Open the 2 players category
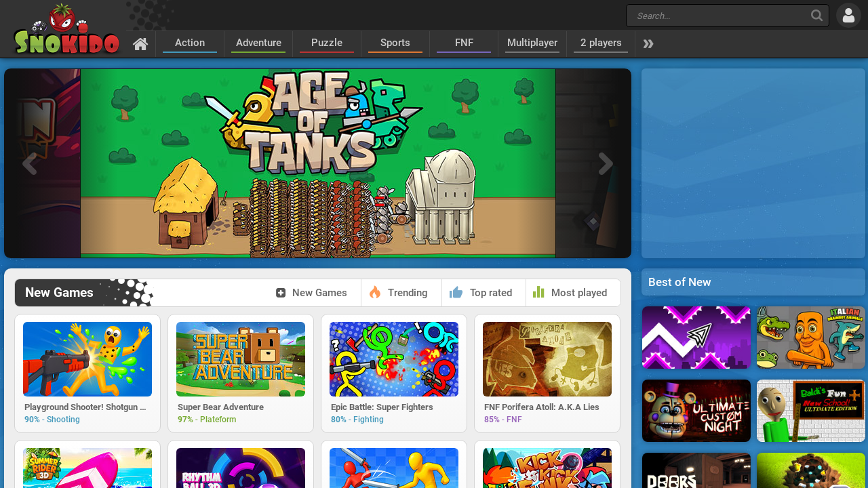 601,43
